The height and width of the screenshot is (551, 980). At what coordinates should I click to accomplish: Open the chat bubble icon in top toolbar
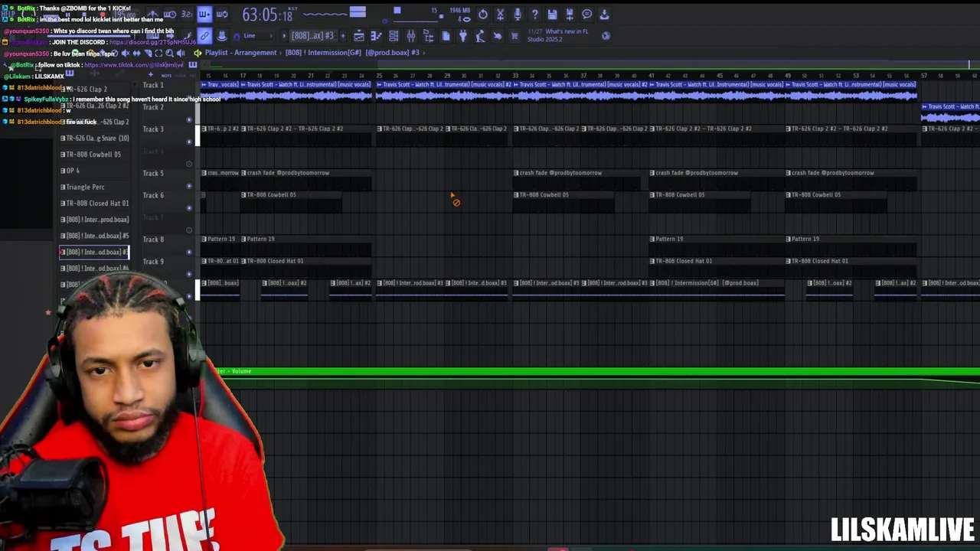point(586,15)
